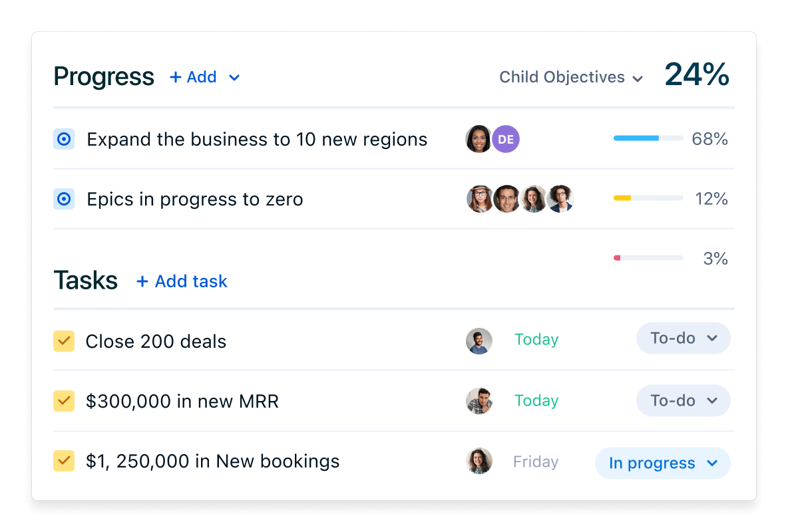This screenshot has width=788, height=532.
Task: Select the avatar on the New bookings task
Action: (x=479, y=461)
